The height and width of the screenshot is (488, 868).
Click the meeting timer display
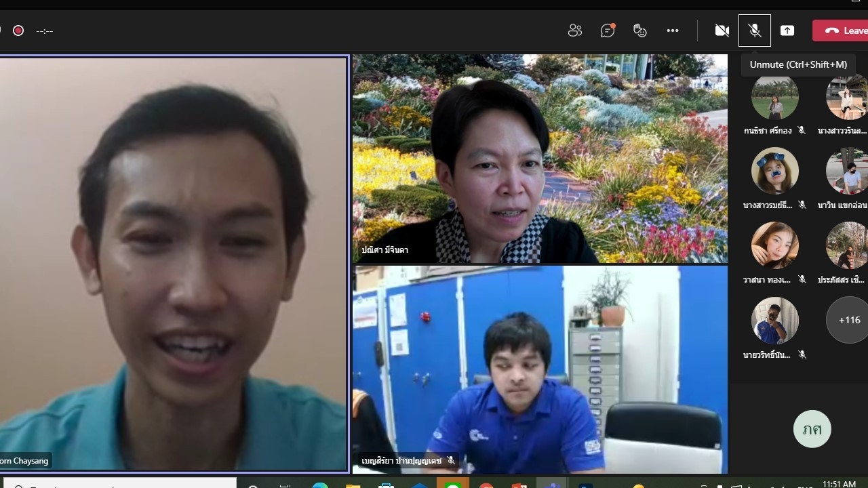coord(45,31)
